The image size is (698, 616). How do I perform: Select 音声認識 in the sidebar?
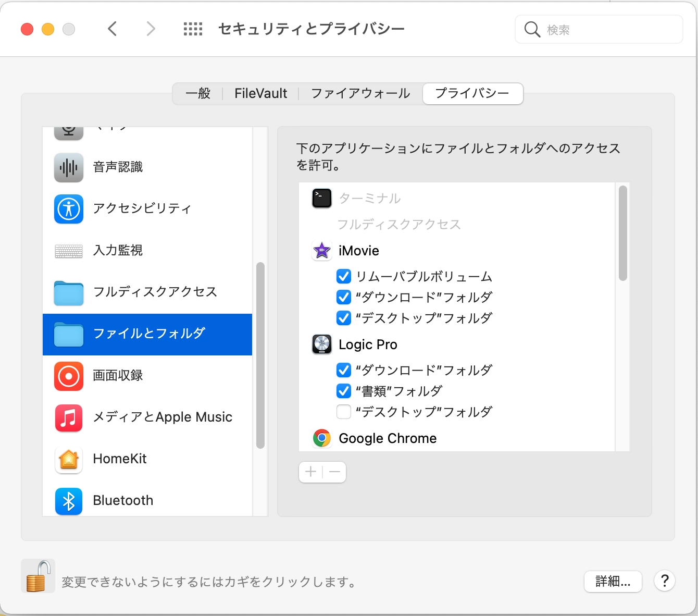pos(118,167)
